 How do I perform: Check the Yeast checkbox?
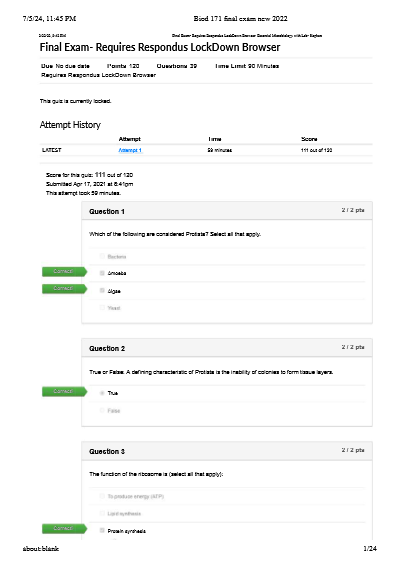click(x=102, y=308)
